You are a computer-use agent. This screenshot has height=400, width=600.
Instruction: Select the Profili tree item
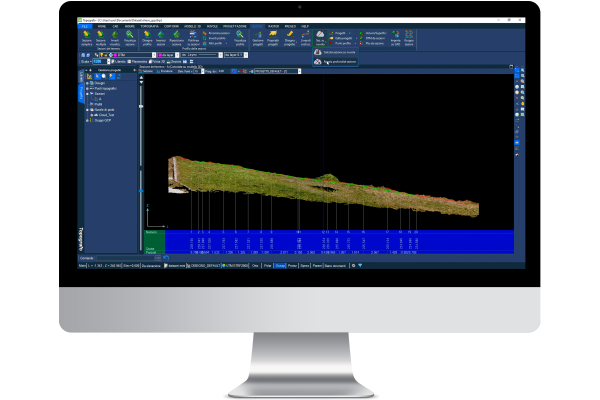[x=98, y=104]
